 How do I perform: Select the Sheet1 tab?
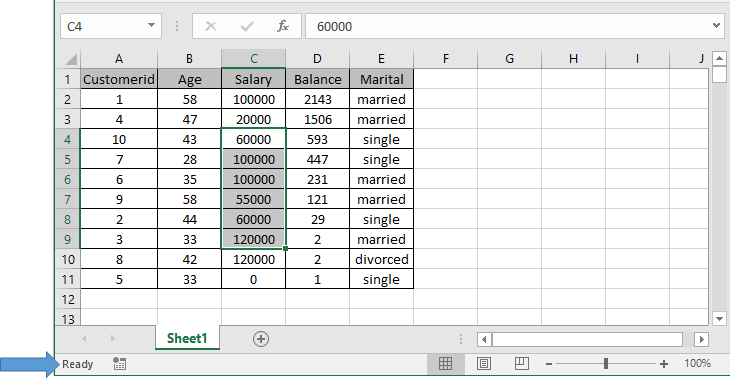tap(187, 338)
